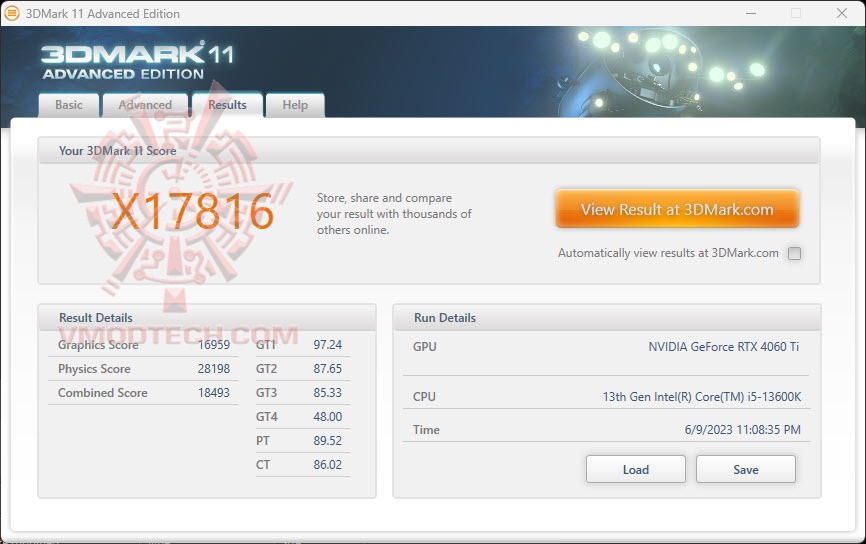Viewport: 866px width, 544px height.
Task: Click the 3DMark 11 title bar app icon
Action: 11,13
